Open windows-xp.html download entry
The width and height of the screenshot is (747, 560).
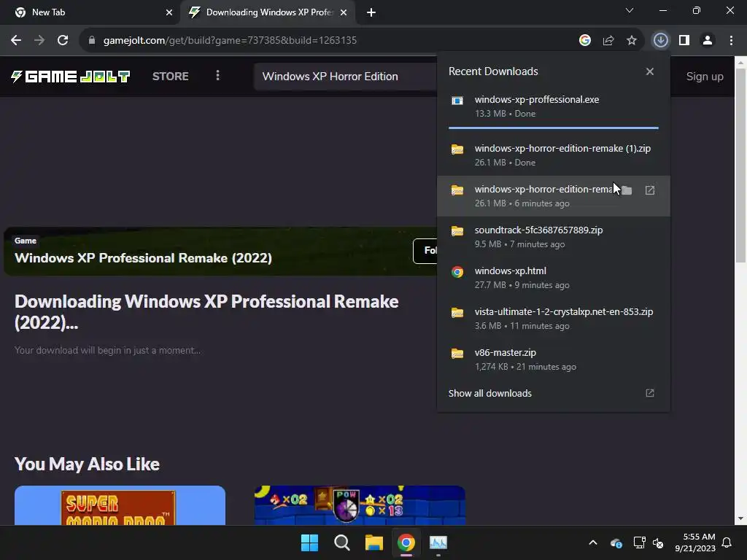point(554,278)
